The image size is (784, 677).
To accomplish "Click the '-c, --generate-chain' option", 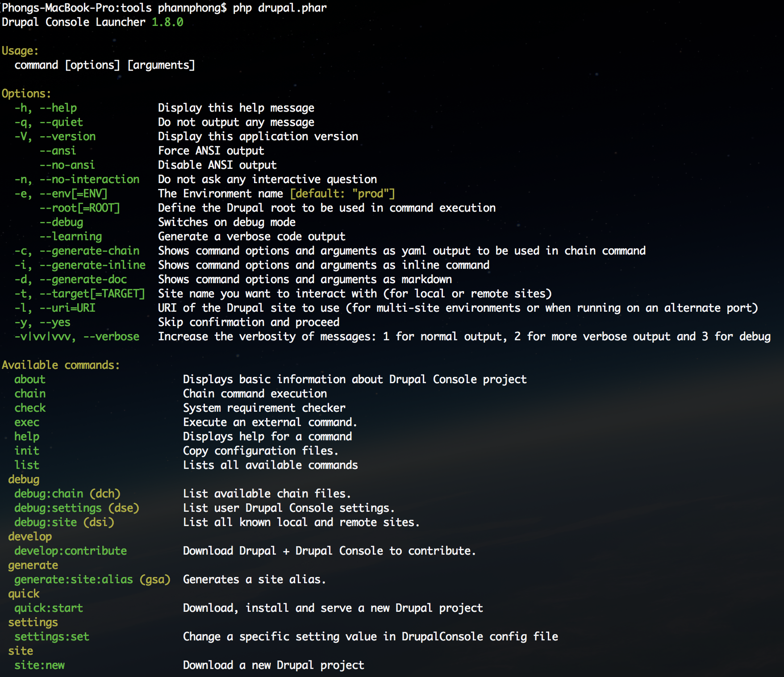I will [x=77, y=251].
